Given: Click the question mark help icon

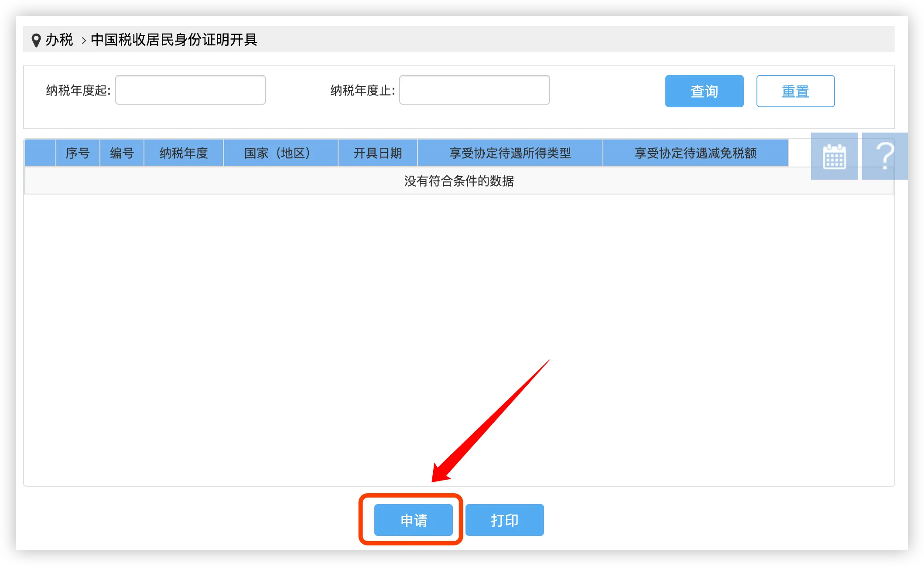Looking at the screenshot, I should (x=885, y=156).
